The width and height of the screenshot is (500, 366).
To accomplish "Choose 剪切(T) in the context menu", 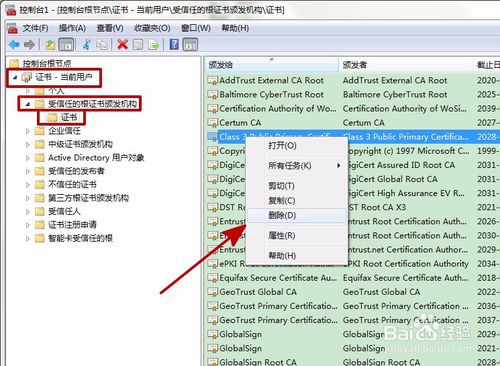I will 297,186.
